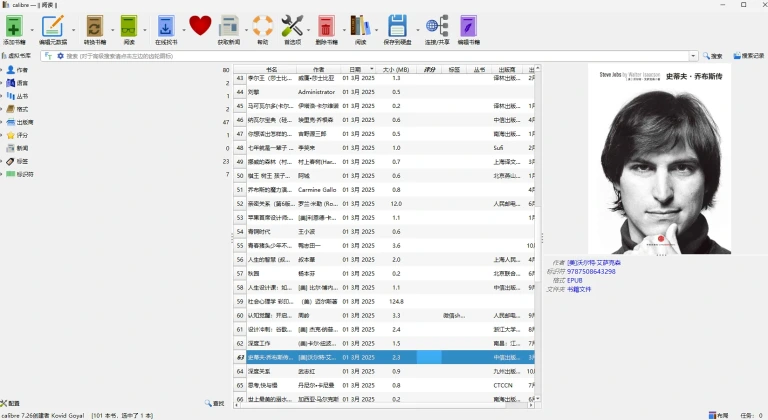Open Saved searches (搜索记录) button
Screen dimensions: 768x420
point(748,56)
